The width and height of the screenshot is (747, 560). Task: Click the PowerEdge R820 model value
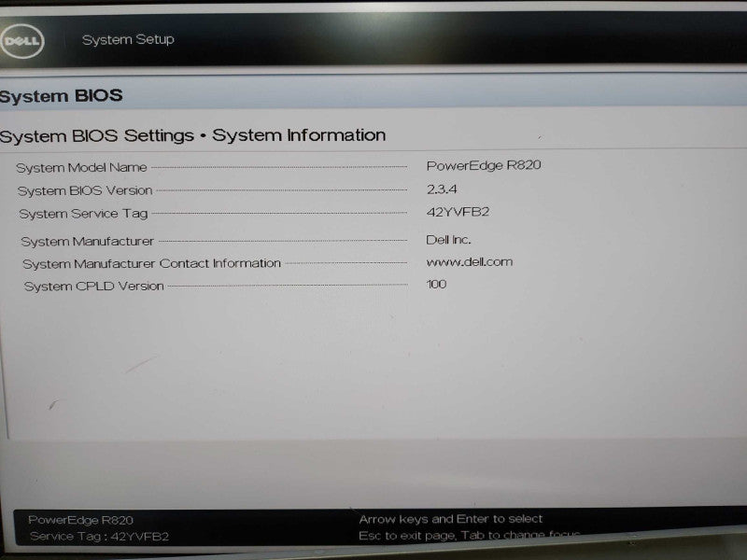click(x=484, y=165)
